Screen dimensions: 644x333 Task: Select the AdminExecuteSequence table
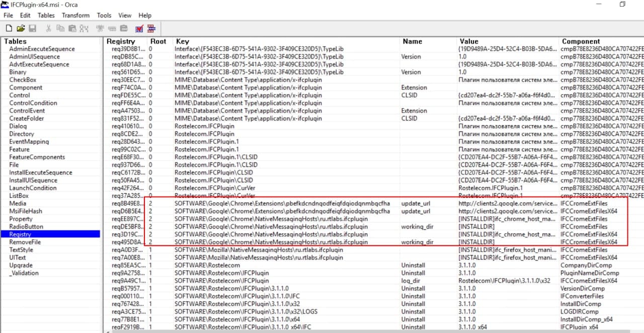coord(42,49)
